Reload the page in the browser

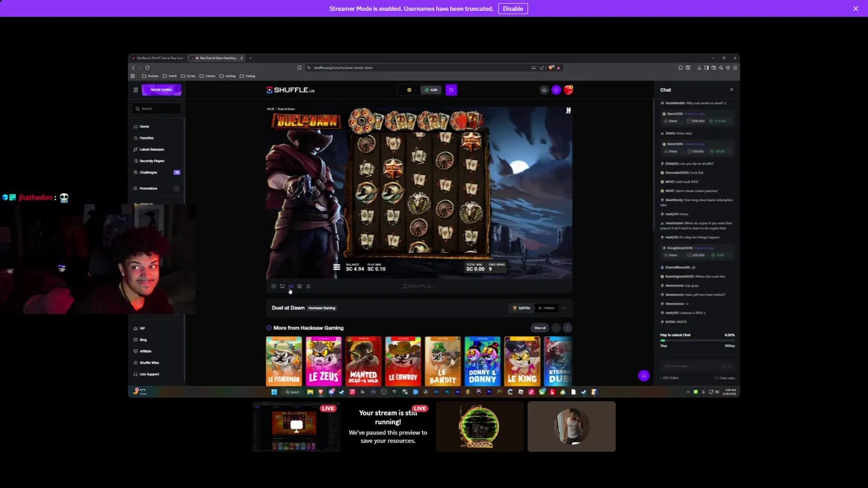pyautogui.click(x=148, y=68)
